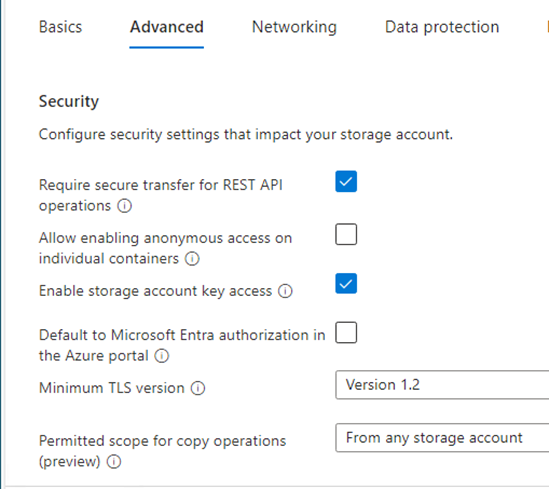
Task: Show info tooltip for anonymous access option
Action: (192, 259)
